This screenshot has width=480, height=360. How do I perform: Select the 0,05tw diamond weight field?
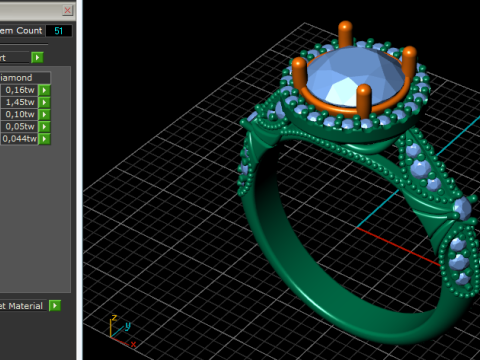coord(19,127)
